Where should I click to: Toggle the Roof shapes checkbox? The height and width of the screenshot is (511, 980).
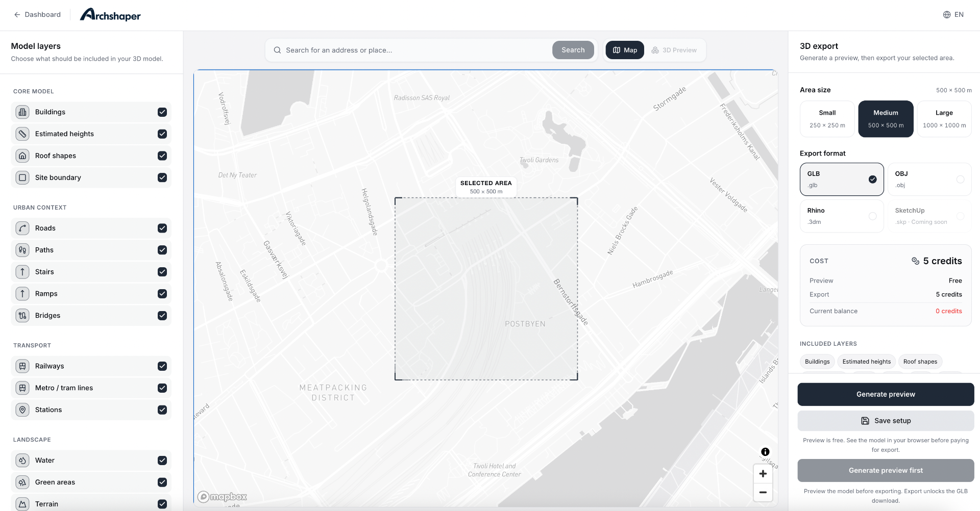pyautogui.click(x=162, y=156)
